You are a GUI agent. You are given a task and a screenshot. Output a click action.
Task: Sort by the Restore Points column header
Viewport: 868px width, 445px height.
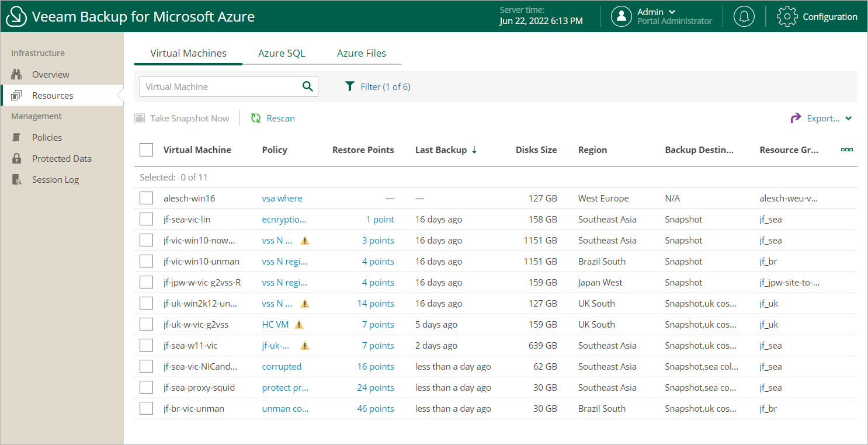pos(363,150)
